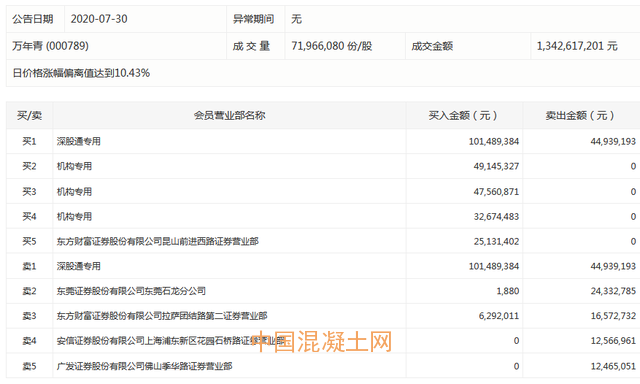Click the 成交量 value 71,966,080 份/股

click(331, 46)
